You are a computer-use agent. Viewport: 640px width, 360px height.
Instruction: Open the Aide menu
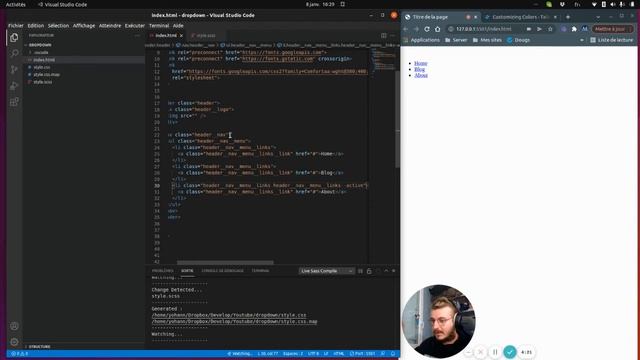178,25
